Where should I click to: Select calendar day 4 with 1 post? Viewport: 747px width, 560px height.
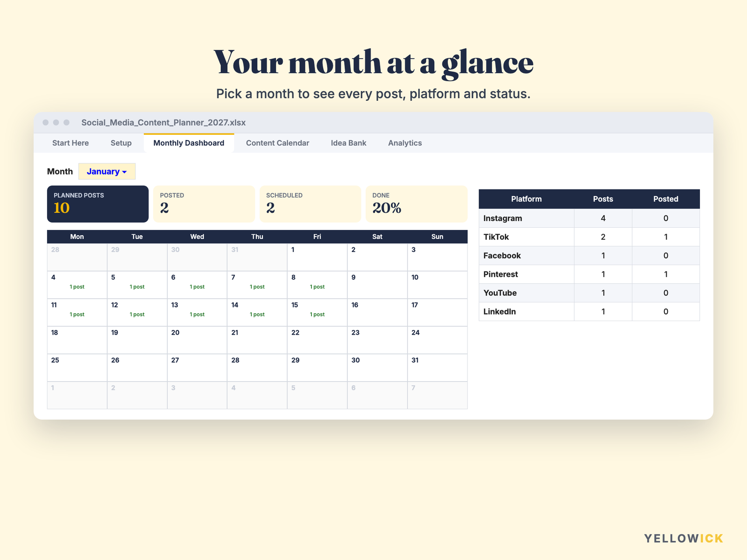pos(77,285)
